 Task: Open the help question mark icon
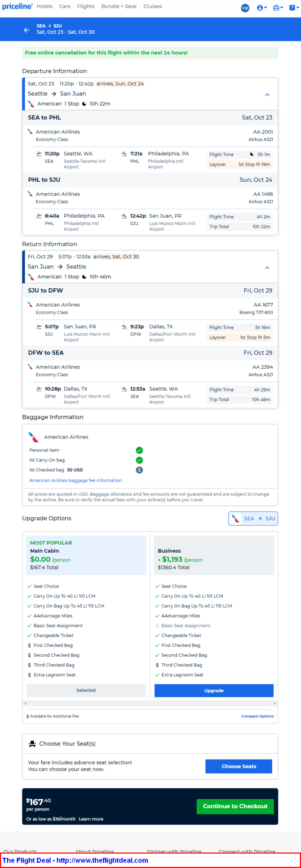(x=293, y=8)
